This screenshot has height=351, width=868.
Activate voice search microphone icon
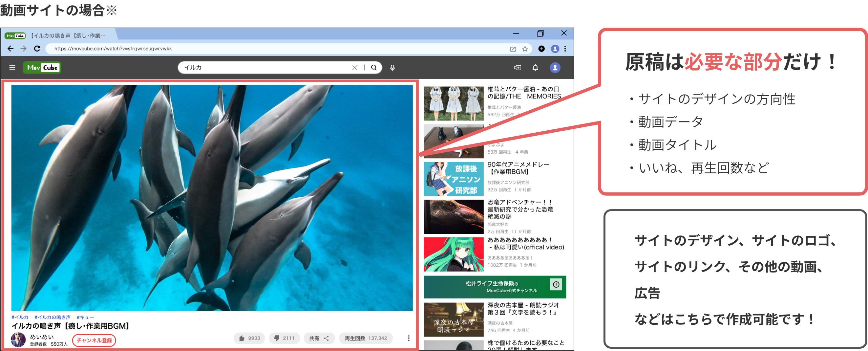tap(392, 68)
